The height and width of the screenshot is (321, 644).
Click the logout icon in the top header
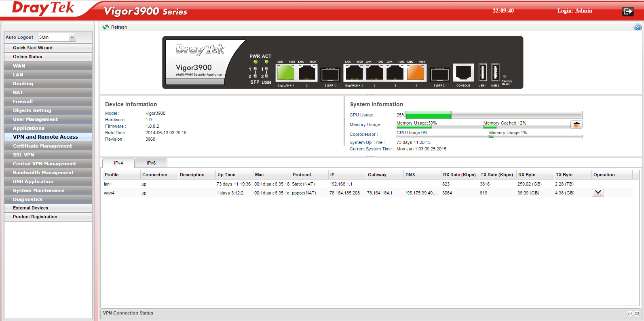tap(627, 11)
